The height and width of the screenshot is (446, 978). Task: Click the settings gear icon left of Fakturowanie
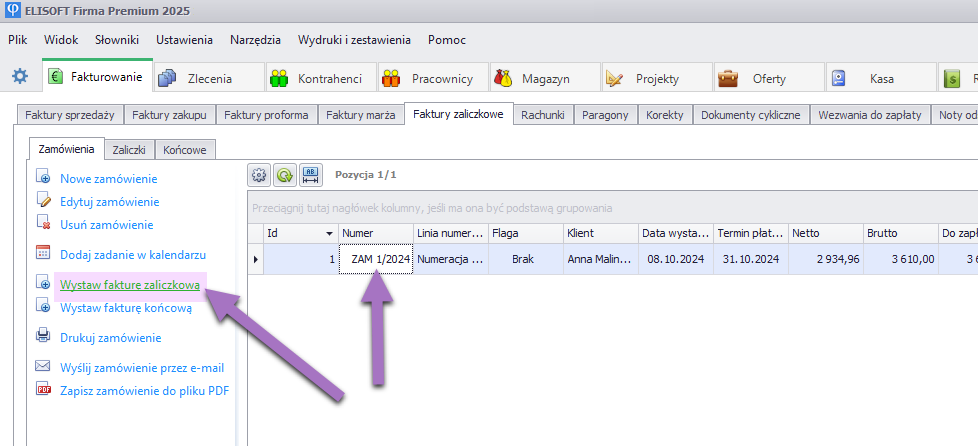coord(19,77)
